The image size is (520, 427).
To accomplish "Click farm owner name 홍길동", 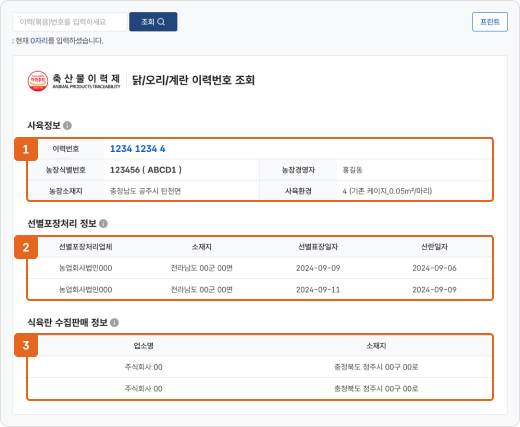I will (352, 170).
